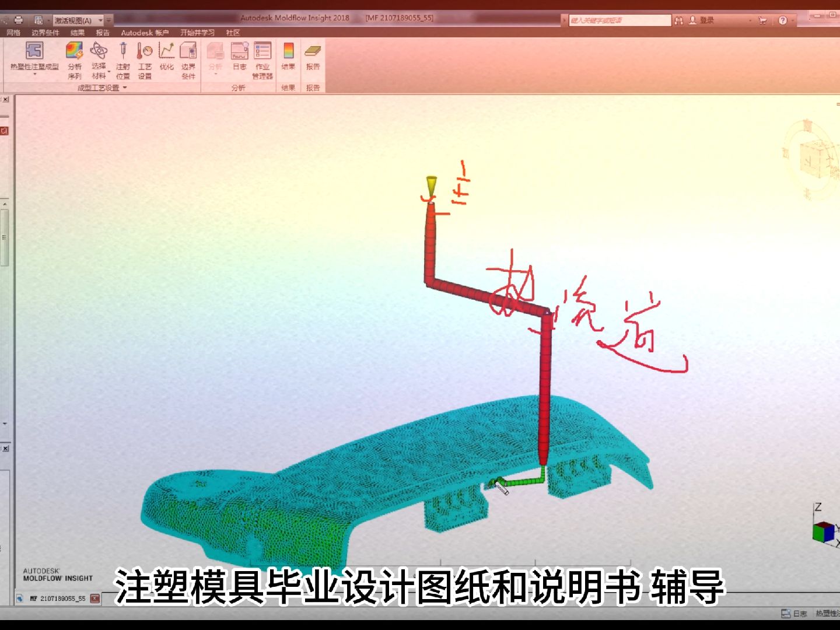Click the print icon in quick access toolbar
The height and width of the screenshot is (630, 840).
(x=19, y=20)
